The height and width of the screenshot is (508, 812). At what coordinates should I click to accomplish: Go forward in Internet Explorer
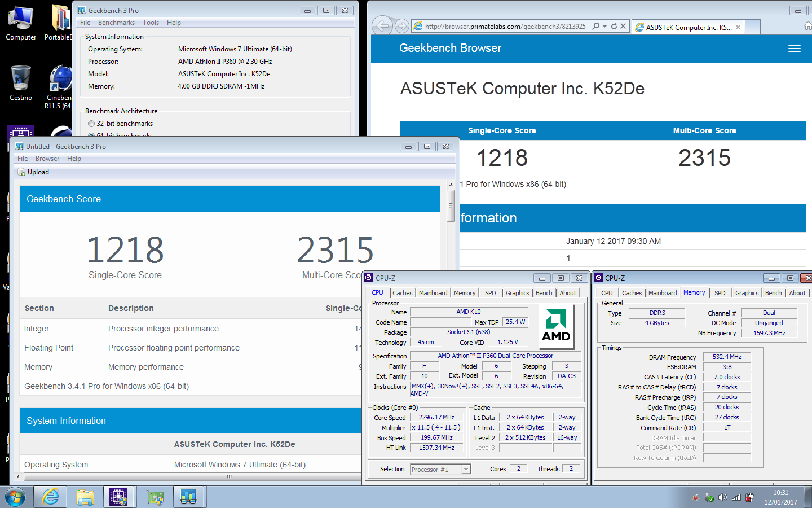point(401,26)
